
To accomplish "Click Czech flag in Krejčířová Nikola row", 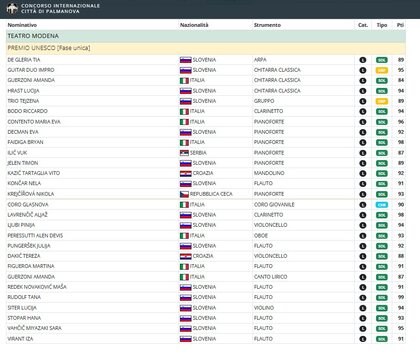I will (x=184, y=194).
